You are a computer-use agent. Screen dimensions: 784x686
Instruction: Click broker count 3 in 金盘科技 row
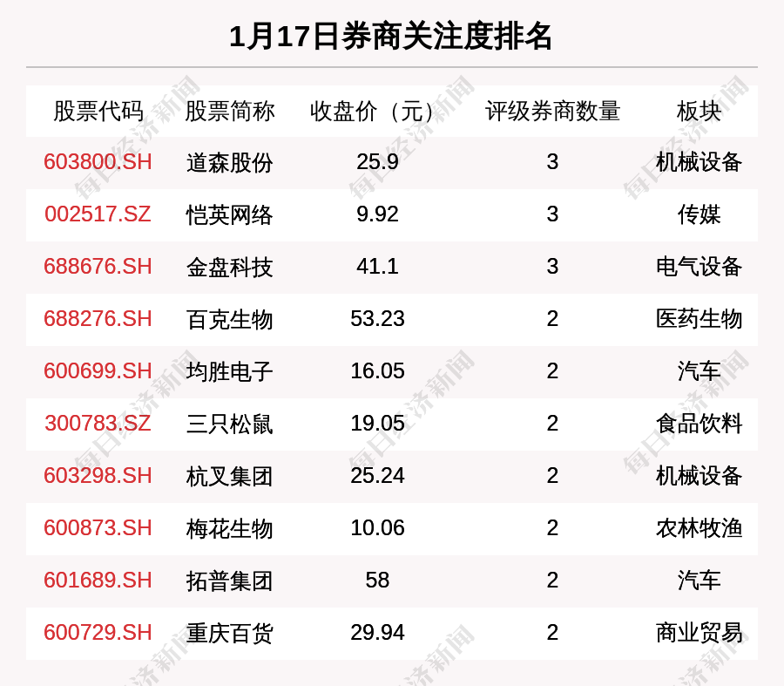coord(552,266)
